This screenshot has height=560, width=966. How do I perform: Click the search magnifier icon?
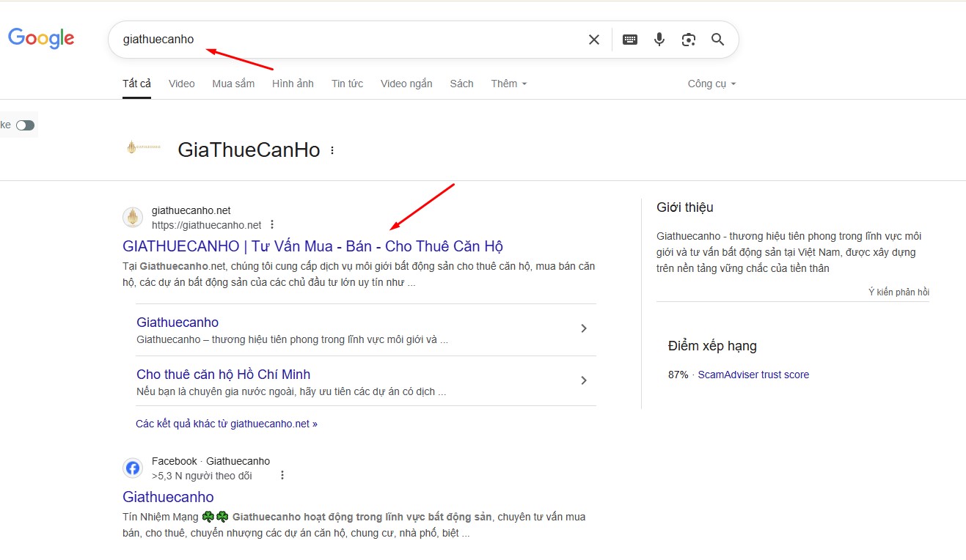717,40
